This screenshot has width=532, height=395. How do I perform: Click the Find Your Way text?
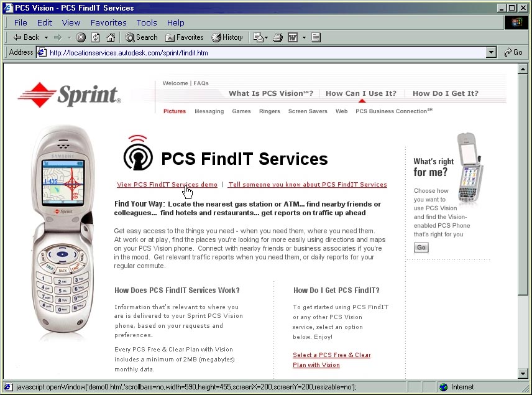(139, 204)
